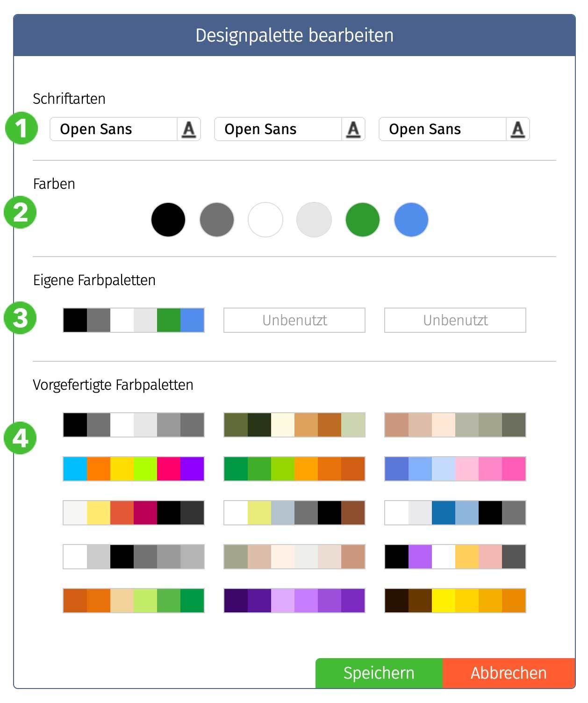588x703 pixels.
Task: Choose the brown and yellow predefined palette
Action: [x=455, y=601]
